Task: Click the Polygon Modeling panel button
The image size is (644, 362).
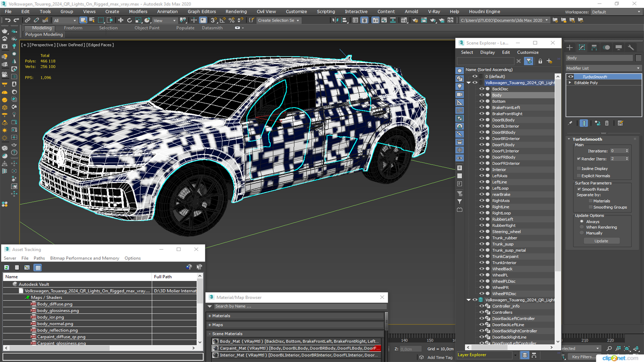Action: pos(44,35)
